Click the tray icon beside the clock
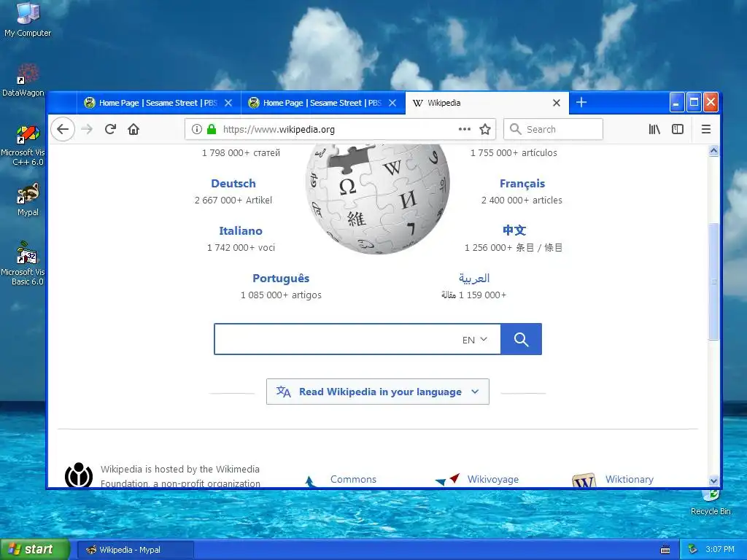 click(x=693, y=549)
